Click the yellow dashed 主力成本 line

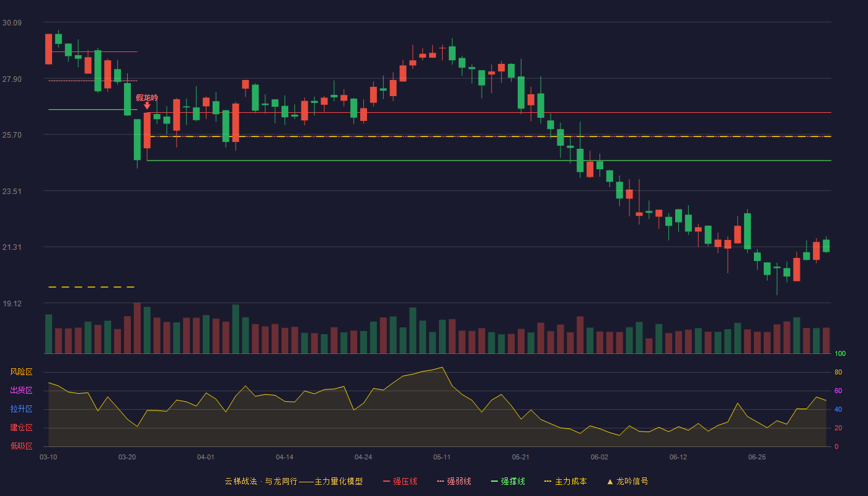tap(490, 136)
